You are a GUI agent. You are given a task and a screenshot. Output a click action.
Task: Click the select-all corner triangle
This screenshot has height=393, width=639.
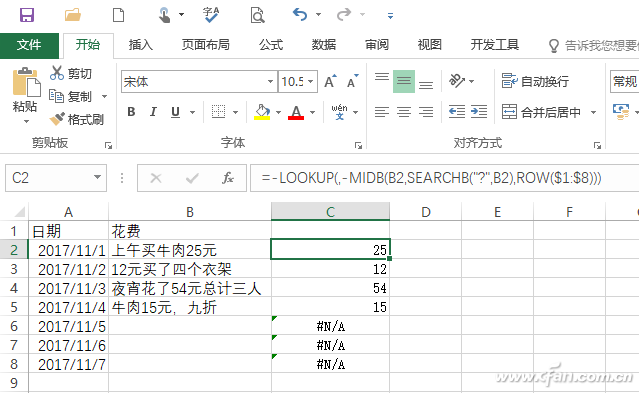(x=19, y=212)
